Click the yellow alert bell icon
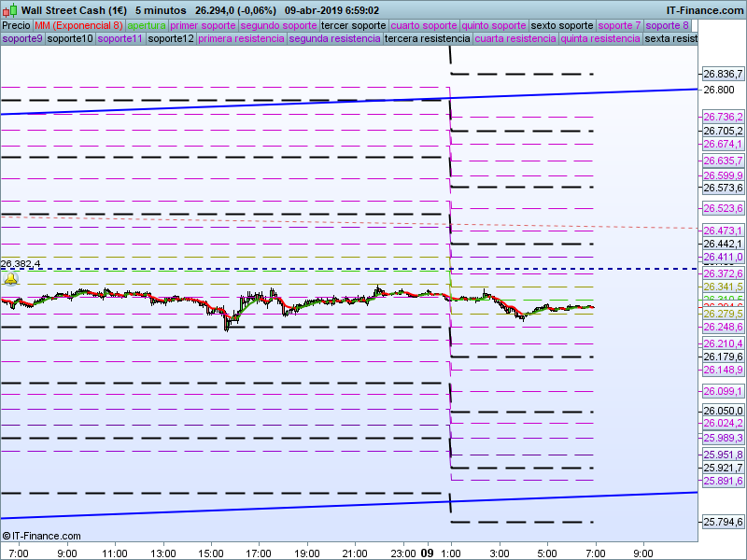The image size is (747, 560). (10, 279)
